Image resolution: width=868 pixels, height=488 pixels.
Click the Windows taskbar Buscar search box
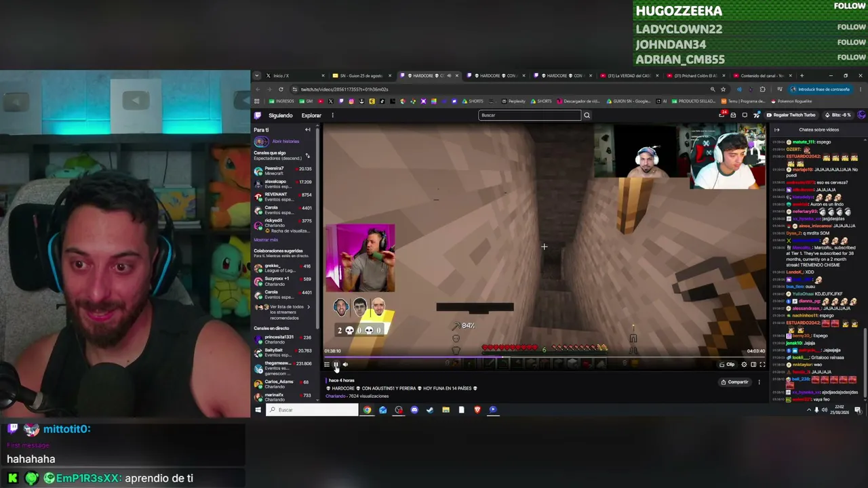tap(312, 410)
